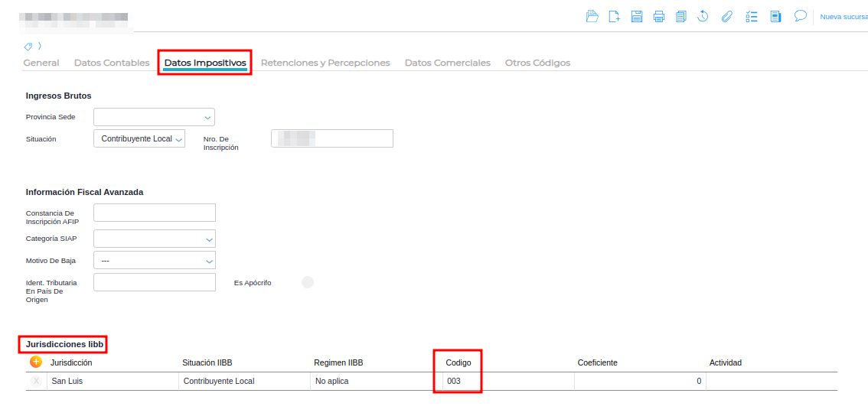Click the Actividad column header
This screenshot has width=868, height=416.
(725, 362)
